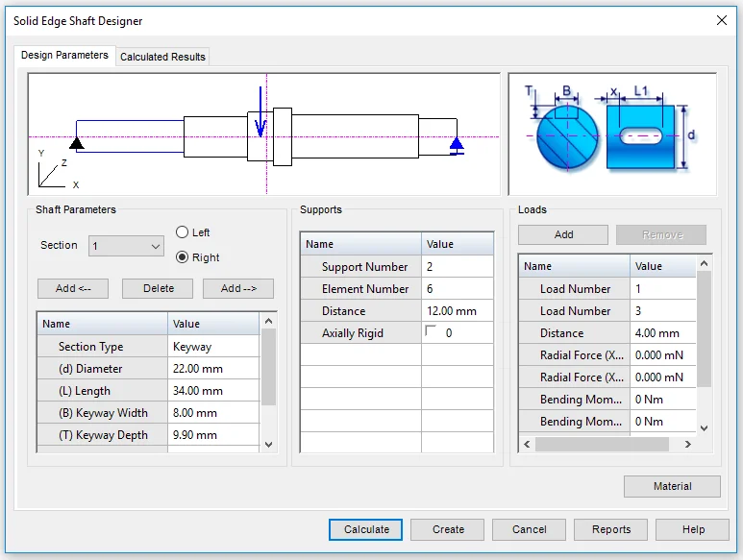Close the Shaft Designer dialog
This screenshot has width=743, height=560.
tap(722, 19)
